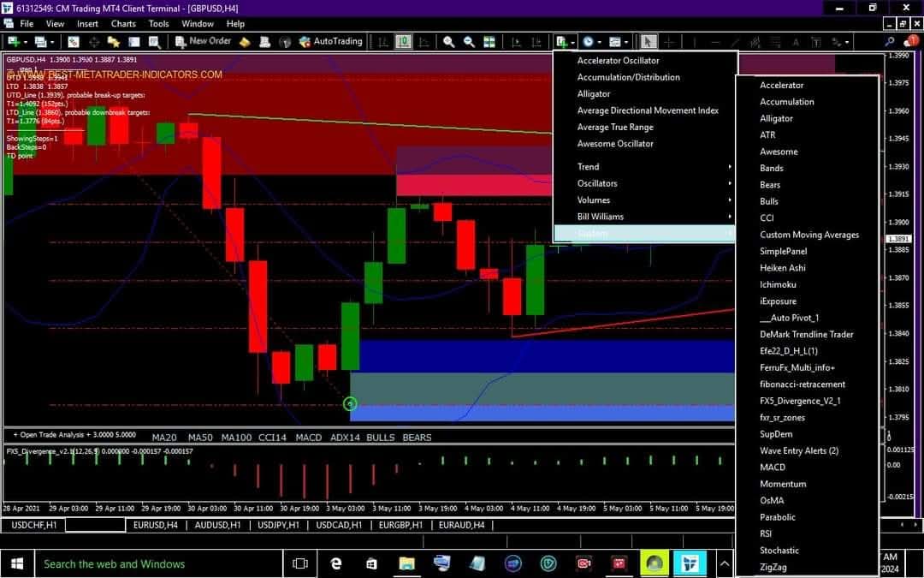This screenshot has height=578, width=924.
Task: Click the MACD panel button
Action: tap(309, 438)
